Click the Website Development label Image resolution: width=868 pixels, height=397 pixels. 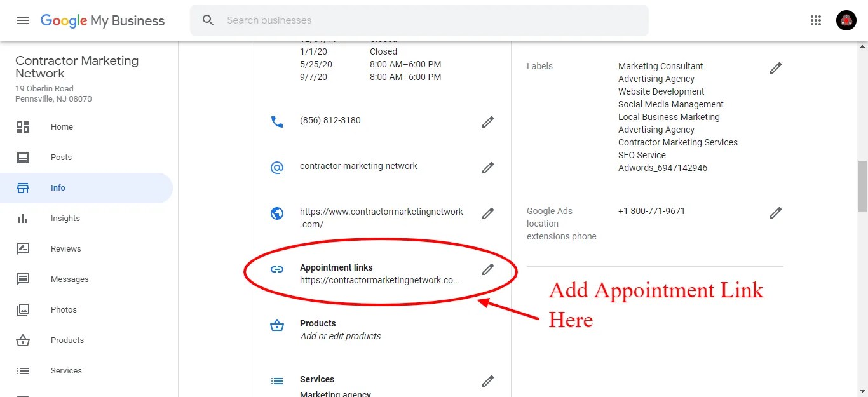coord(661,91)
